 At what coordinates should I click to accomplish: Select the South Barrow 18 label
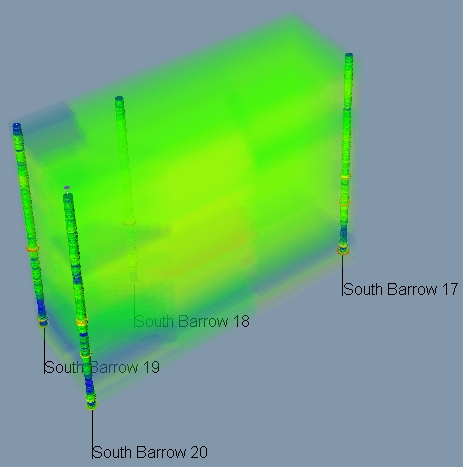(192, 321)
